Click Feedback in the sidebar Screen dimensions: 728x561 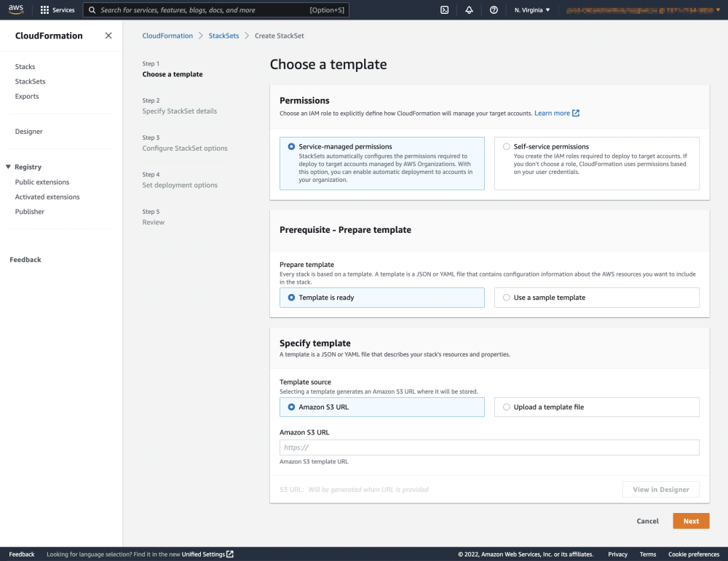click(25, 260)
